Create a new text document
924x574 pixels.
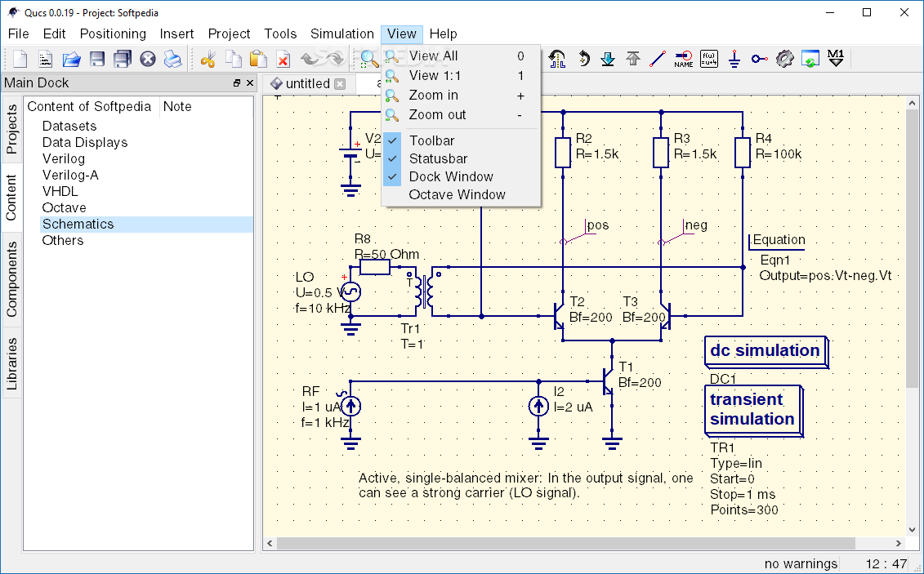coord(46,59)
